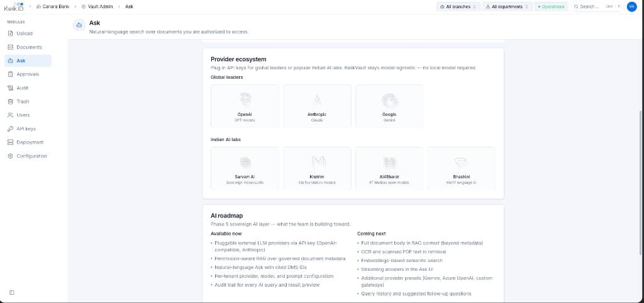Click the AI roadmap heading
Viewport: 644px width, 303px height.
point(226,215)
